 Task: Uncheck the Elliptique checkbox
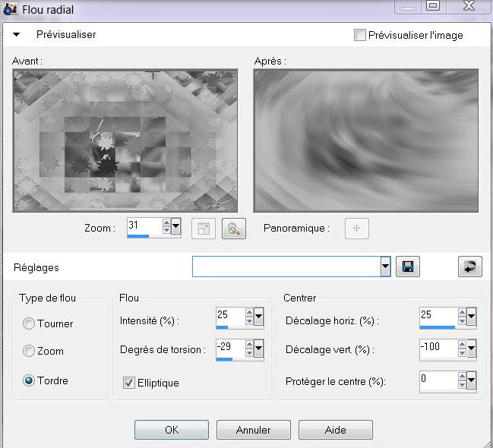click(x=129, y=383)
